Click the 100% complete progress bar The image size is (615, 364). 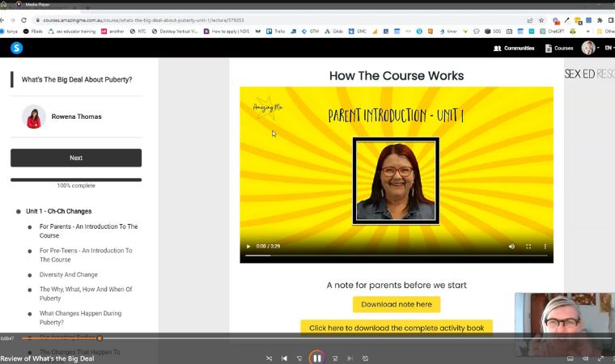tap(76, 180)
